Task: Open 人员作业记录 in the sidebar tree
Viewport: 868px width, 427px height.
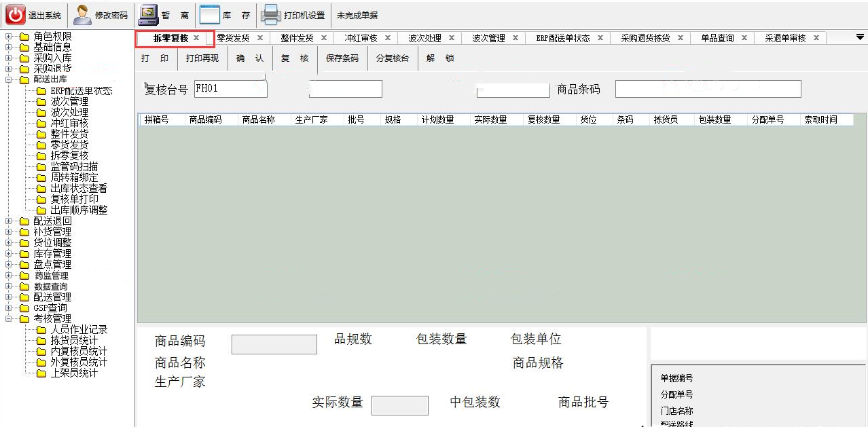Action: (79, 329)
